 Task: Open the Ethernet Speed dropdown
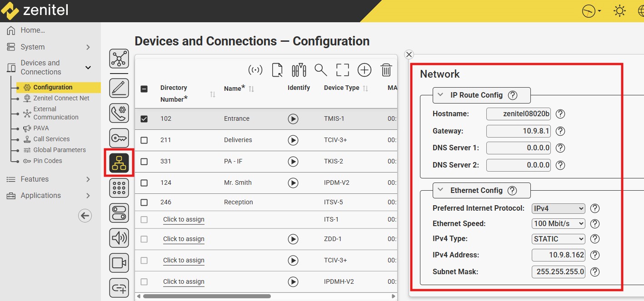(558, 223)
